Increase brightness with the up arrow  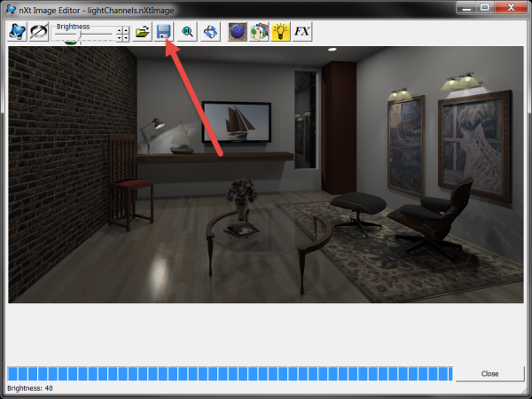pyautogui.click(x=123, y=29)
